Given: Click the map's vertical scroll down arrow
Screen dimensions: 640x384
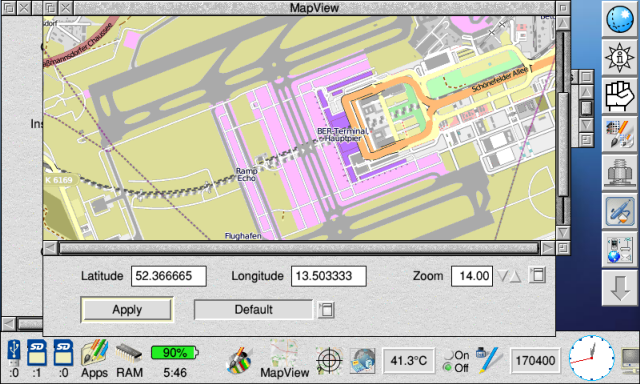Looking at the screenshot, I should coord(563,233).
